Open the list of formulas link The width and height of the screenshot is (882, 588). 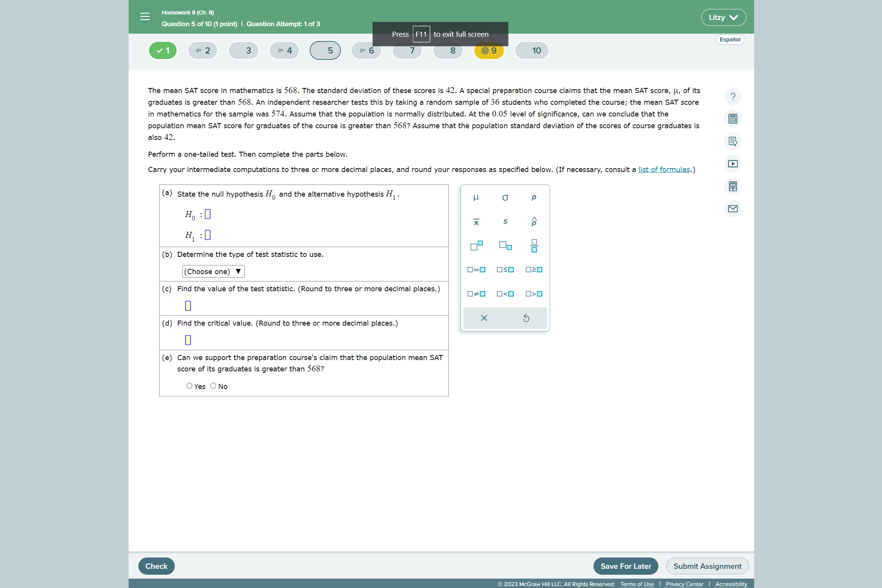[664, 169]
